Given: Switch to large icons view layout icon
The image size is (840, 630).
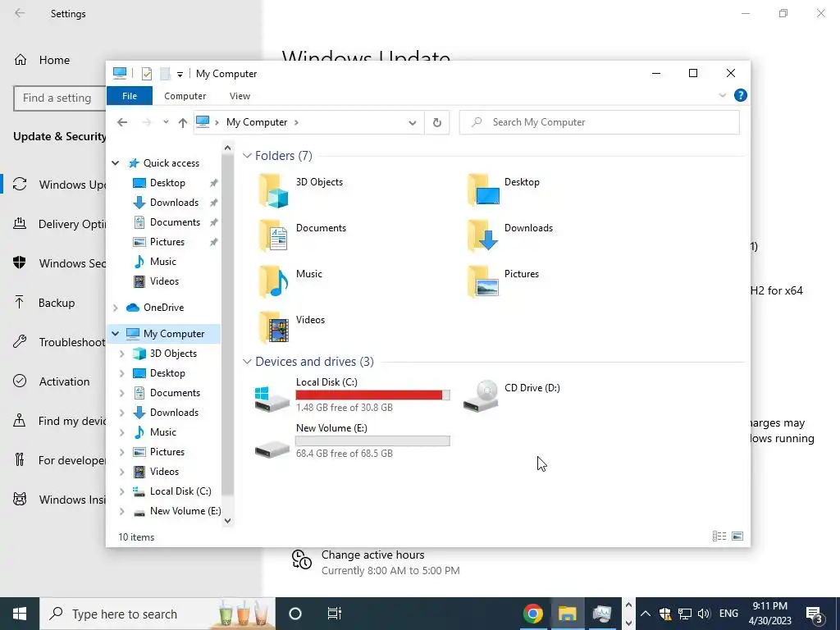Looking at the screenshot, I should 737,536.
